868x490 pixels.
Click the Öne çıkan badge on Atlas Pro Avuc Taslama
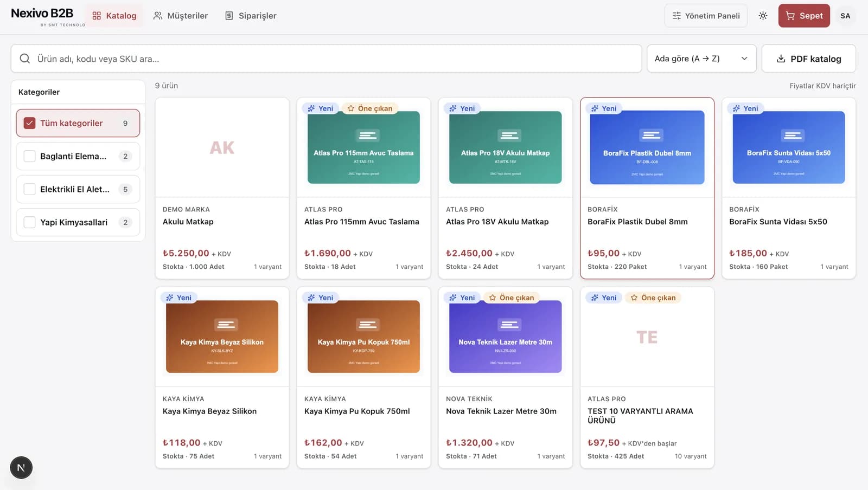[x=370, y=108]
